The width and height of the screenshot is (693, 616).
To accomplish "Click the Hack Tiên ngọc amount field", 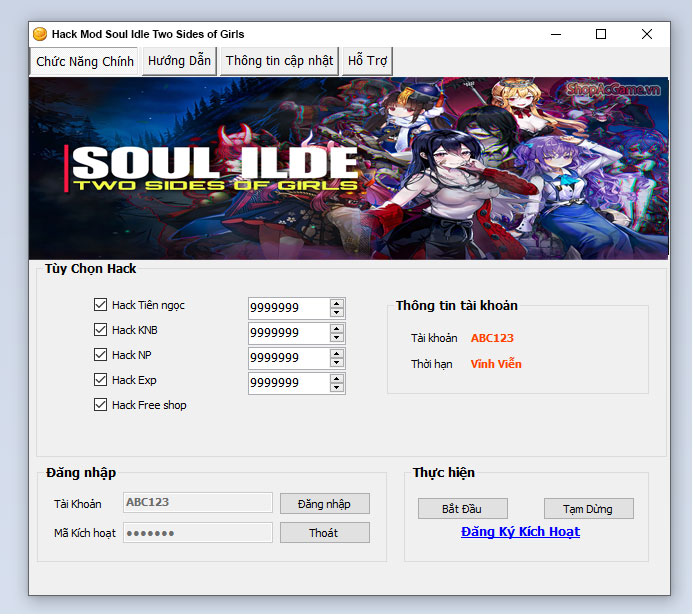I will pos(289,308).
